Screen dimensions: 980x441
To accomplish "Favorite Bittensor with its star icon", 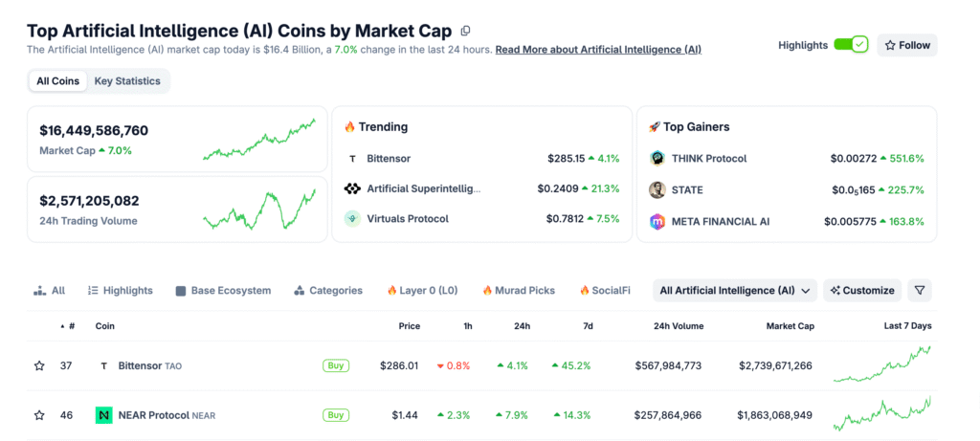I will (39, 365).
